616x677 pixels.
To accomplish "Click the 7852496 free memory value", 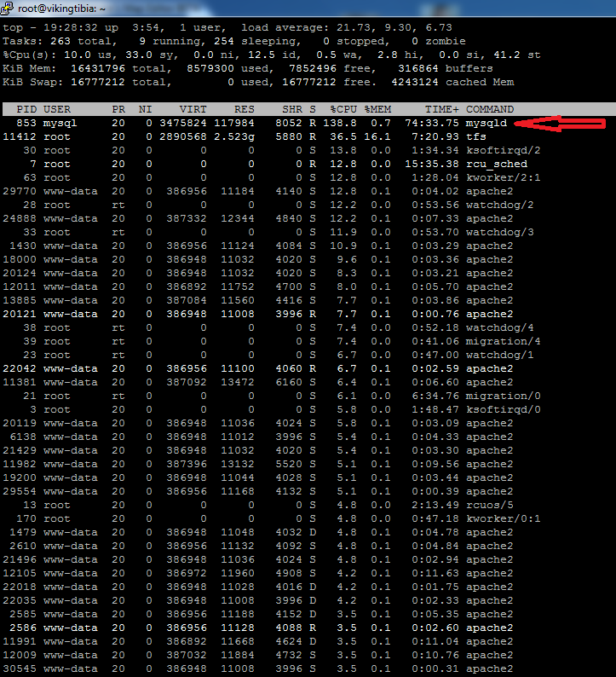I will point(313,69).
